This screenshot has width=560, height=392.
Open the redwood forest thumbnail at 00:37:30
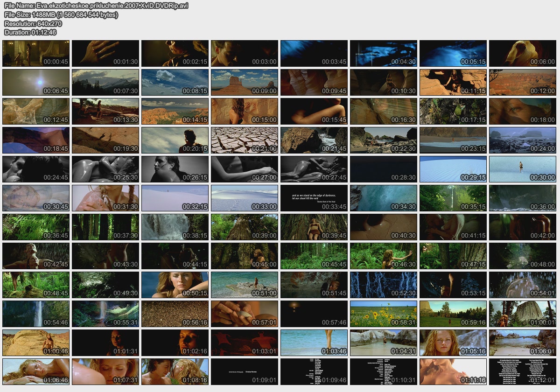pyautogui.click(x=105, y=227)
